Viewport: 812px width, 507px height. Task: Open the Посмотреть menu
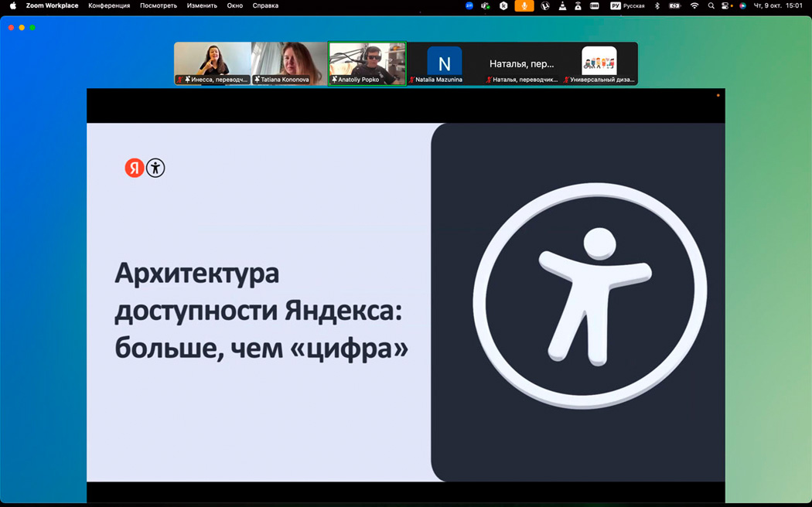click(158, 5)
